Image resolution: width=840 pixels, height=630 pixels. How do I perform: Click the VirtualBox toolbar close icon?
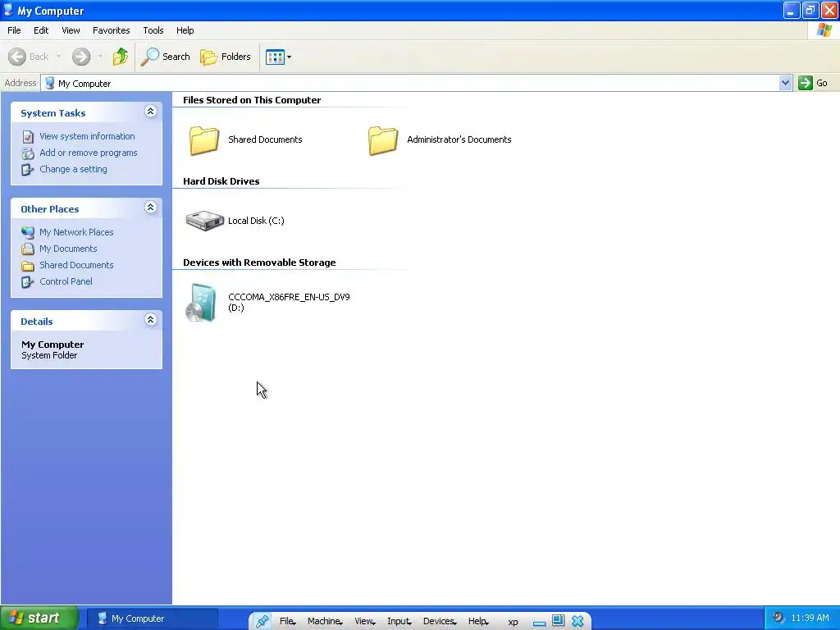tap(577, 621)
